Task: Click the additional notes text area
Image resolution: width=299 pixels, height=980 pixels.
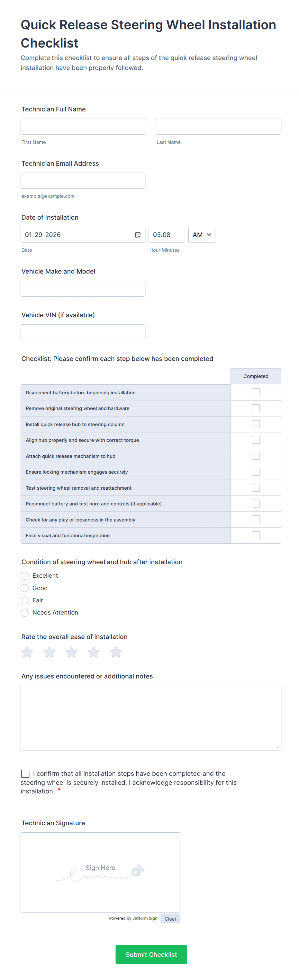Action: [x=151, y=718]
